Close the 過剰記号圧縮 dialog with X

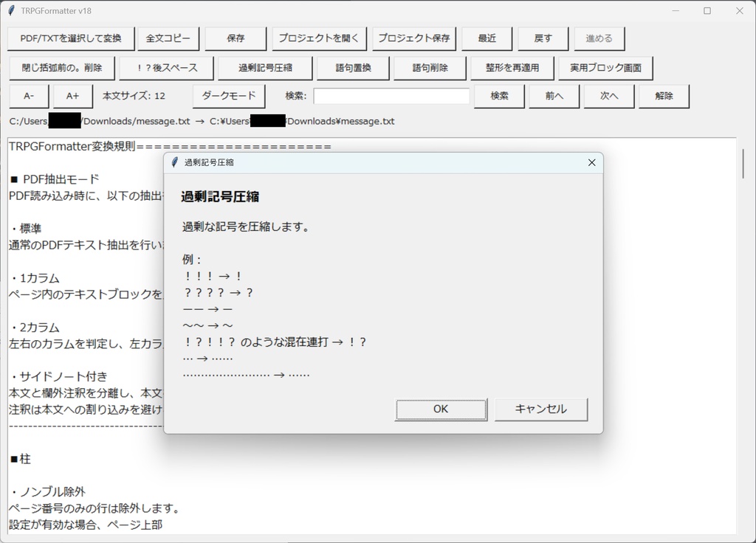pos(591,163)
